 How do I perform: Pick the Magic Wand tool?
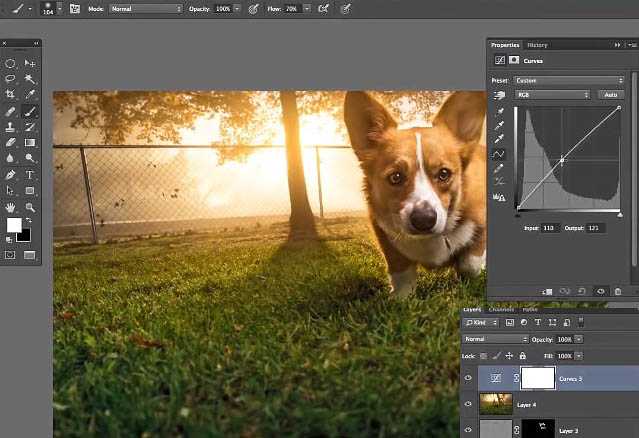[30, 78]
